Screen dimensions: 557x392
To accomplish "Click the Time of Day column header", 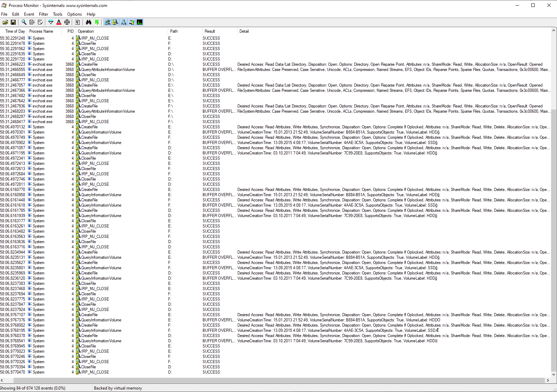I will click(14, 31).
